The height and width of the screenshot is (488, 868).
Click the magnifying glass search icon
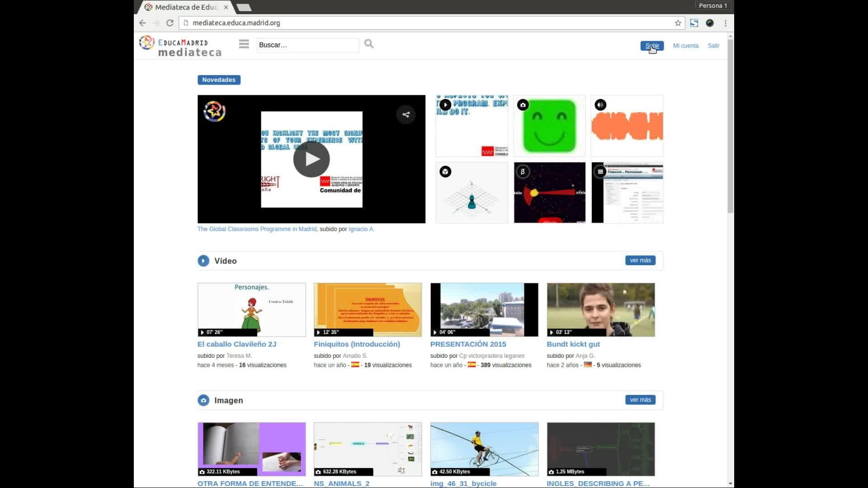click(369, 44)
